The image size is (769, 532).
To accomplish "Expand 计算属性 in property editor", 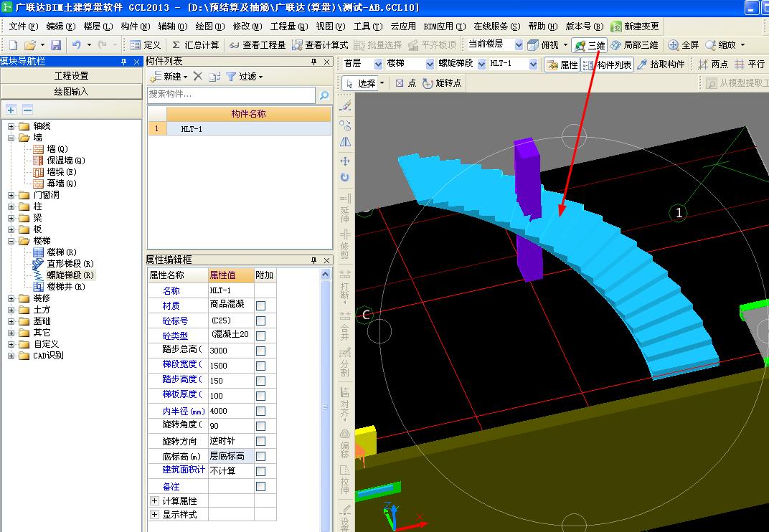I will coord(154,500).
